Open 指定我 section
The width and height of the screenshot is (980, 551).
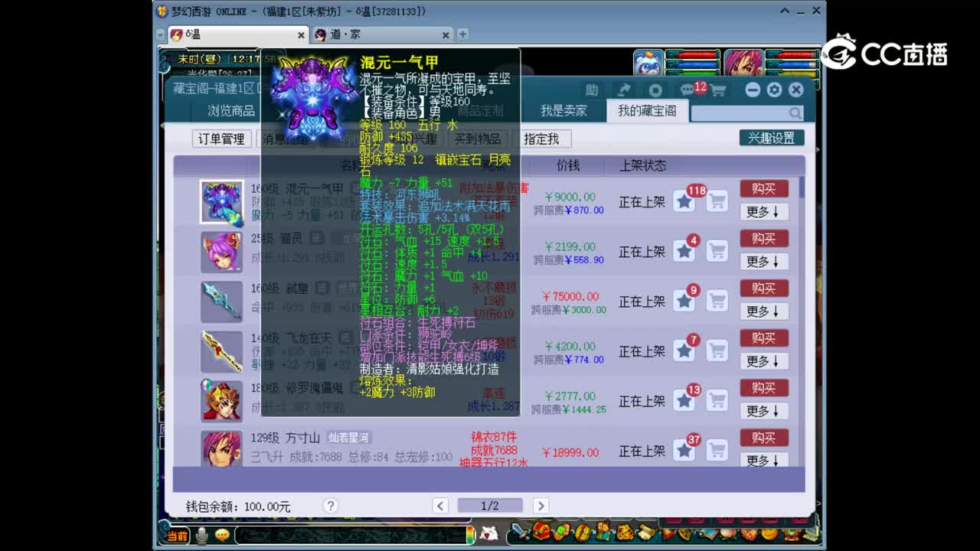click(541, 139)
